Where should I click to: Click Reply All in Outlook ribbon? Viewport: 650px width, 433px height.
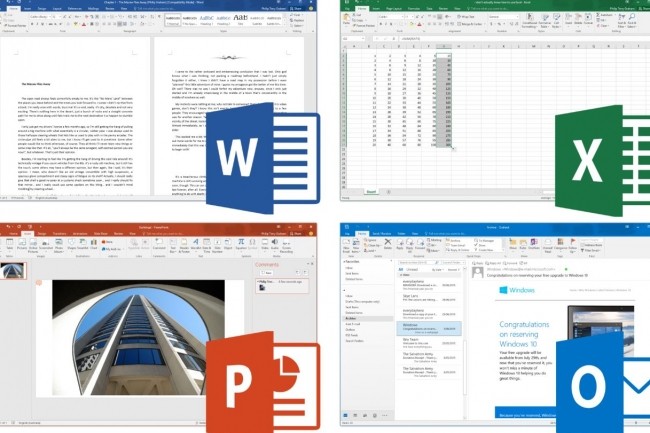[410, 245]
